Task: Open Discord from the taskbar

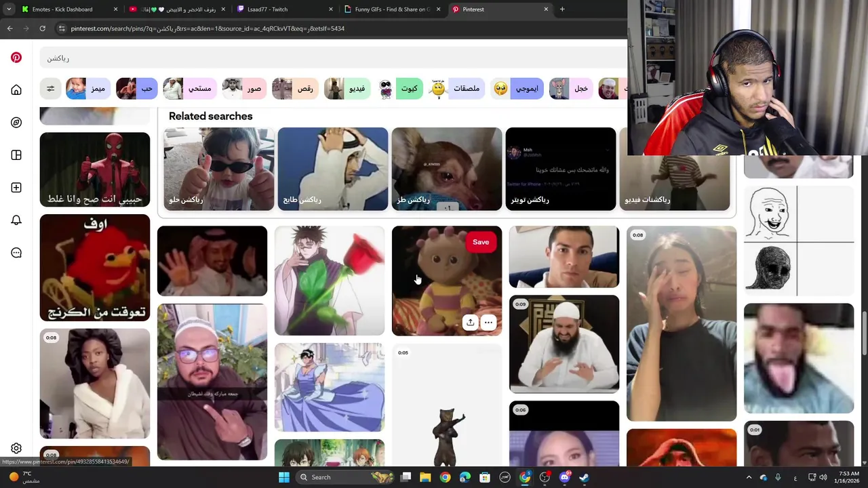Action: (564, 477)
